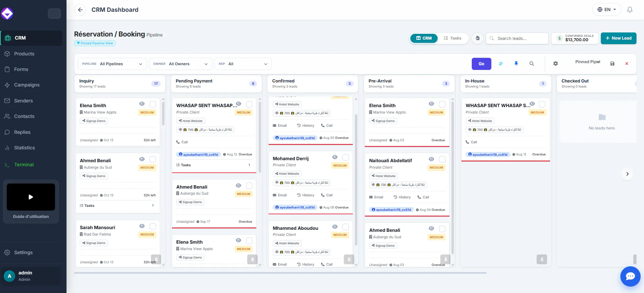Click the magnifier icon beside the pin
The image size is (644, 293).
click(532, 64)
